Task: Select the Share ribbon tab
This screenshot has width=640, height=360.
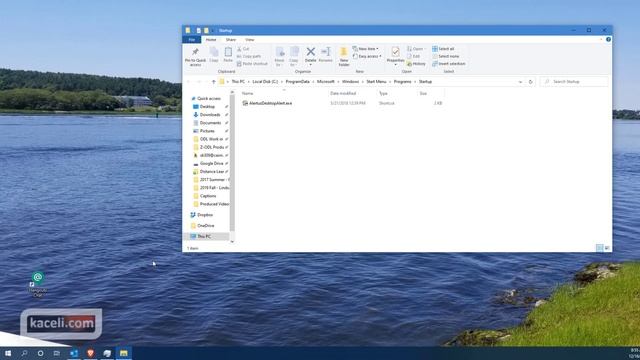Action: click(231, 40)
